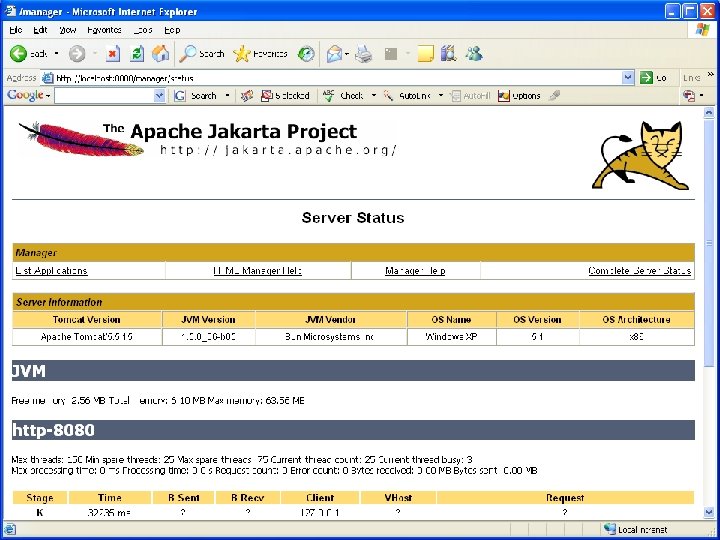This screenshot has width=720, height=540.
Task: Click the Mail envelope icon
Action: pyautogui.click(x=334, y=54)
